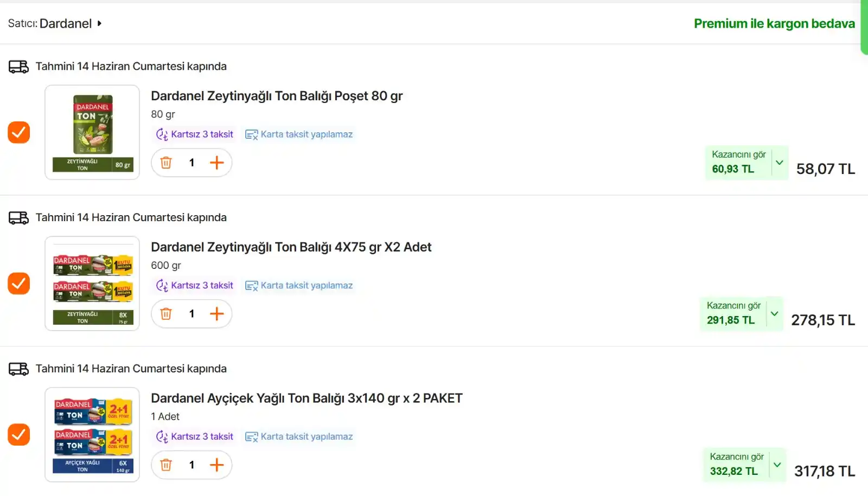
Task: Open the 332,82 TL Kazancını gör dropdown
Action: (x=777, y=465)
